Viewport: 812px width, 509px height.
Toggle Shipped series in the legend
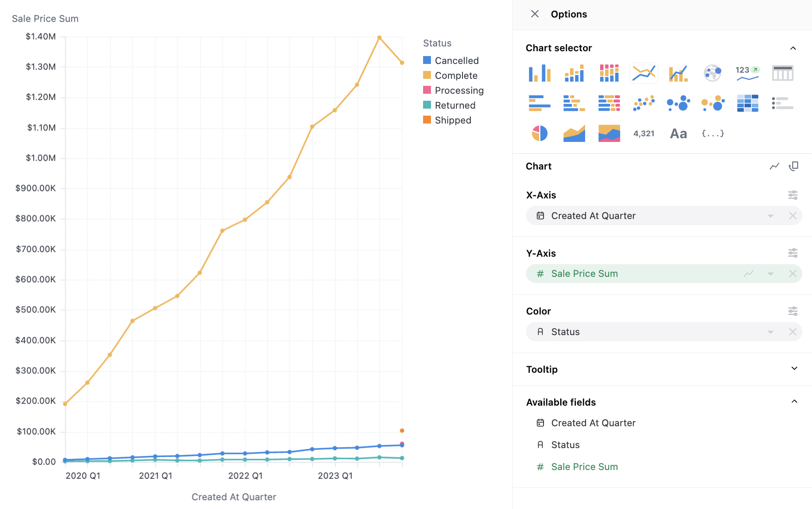tap(452, 120)
